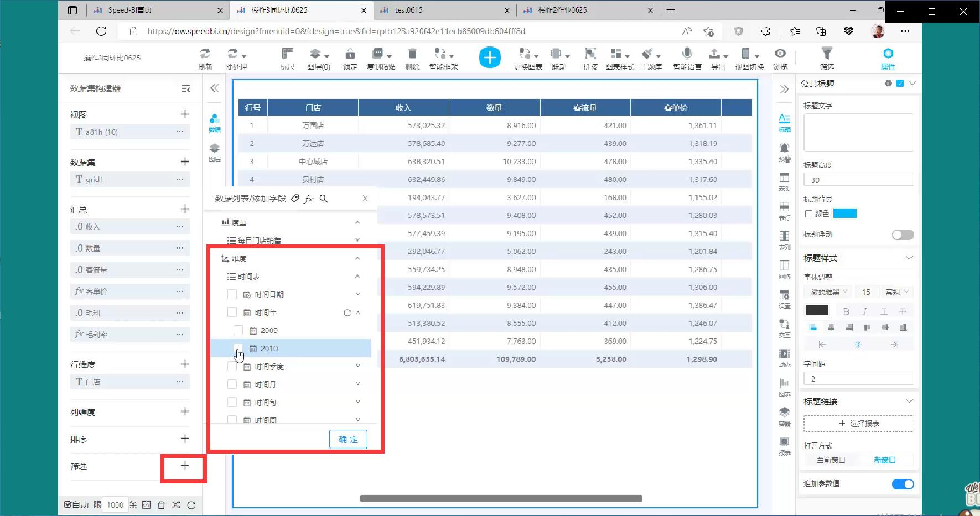This screenshot has width=980, height=516.
Task: Open the font family dropdown 微软雅黑
Action: 829,291
